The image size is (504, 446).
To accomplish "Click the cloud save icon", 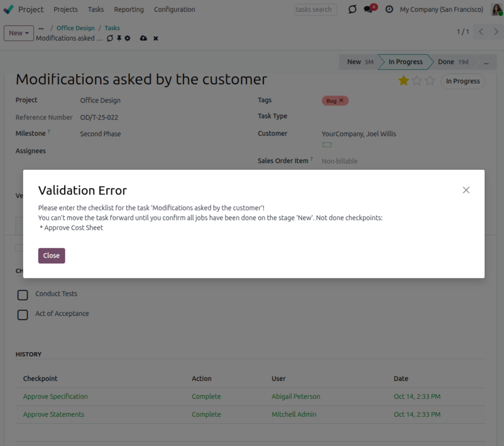I will 143,38.
